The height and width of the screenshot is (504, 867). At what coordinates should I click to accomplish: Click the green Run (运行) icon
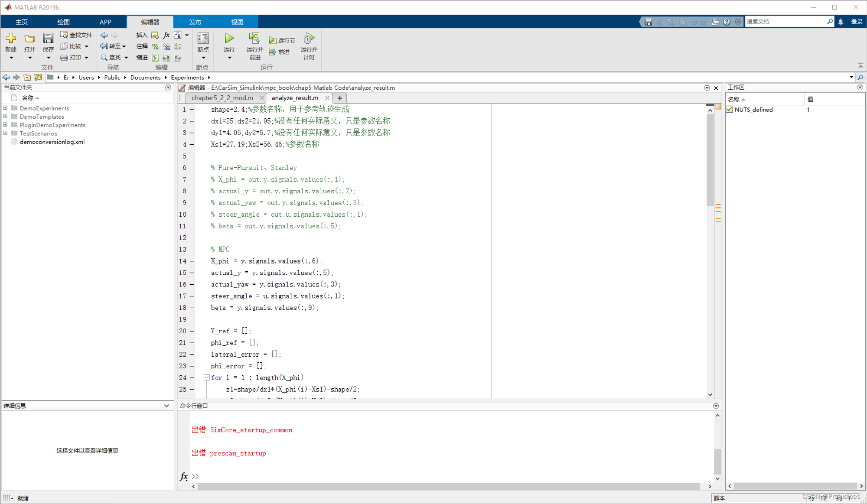pos(229,39)
